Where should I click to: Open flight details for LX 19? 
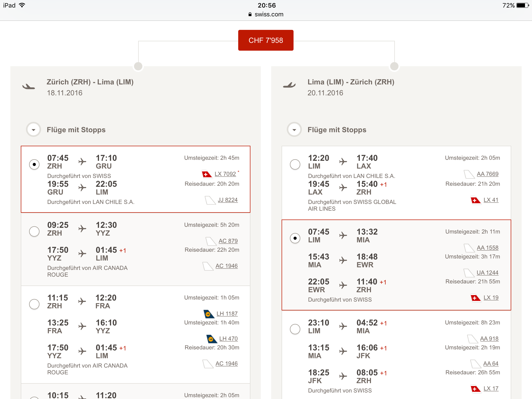click(x=491, y=297)
